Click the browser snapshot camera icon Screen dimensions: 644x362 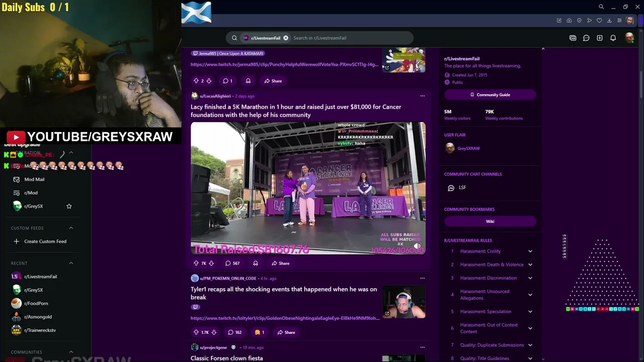pos(569,21)
